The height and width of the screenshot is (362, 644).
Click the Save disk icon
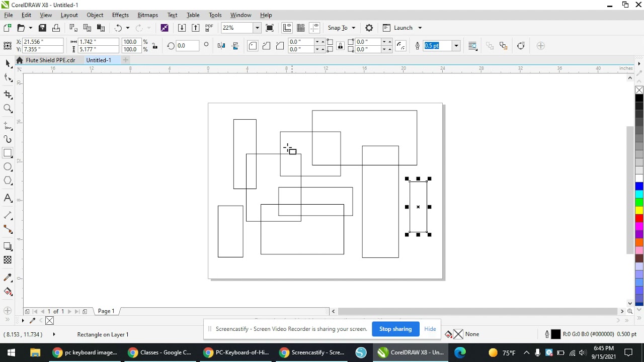pos(42,28)
